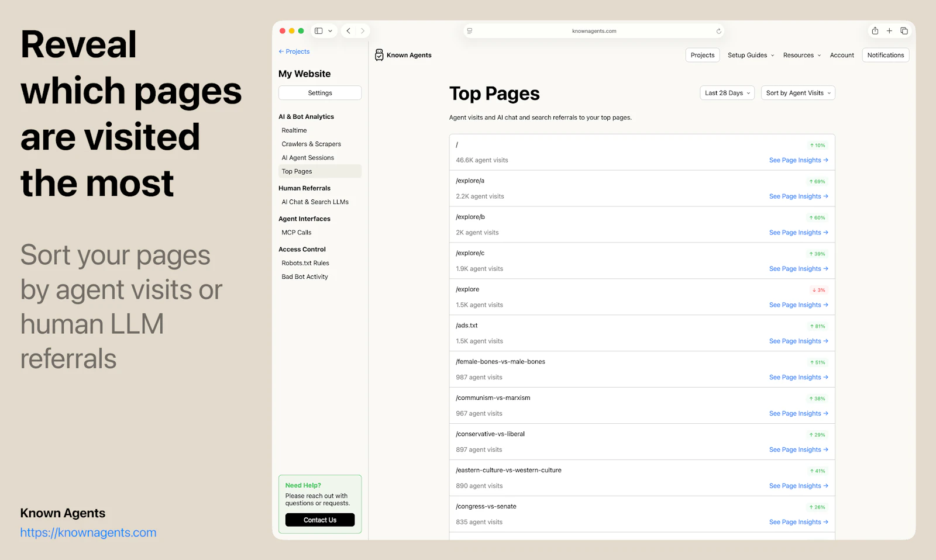The width and height of the screenshot is (936, 560).
Task: See Page Insights for /eastern-culture-vs-western-culture
Action: [799, 486]
